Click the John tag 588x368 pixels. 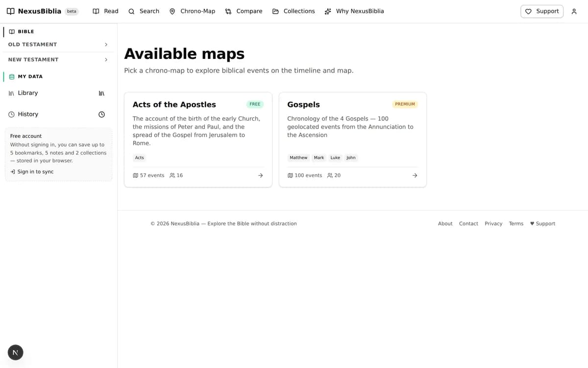pyautogui.click(x=351, y=158)
